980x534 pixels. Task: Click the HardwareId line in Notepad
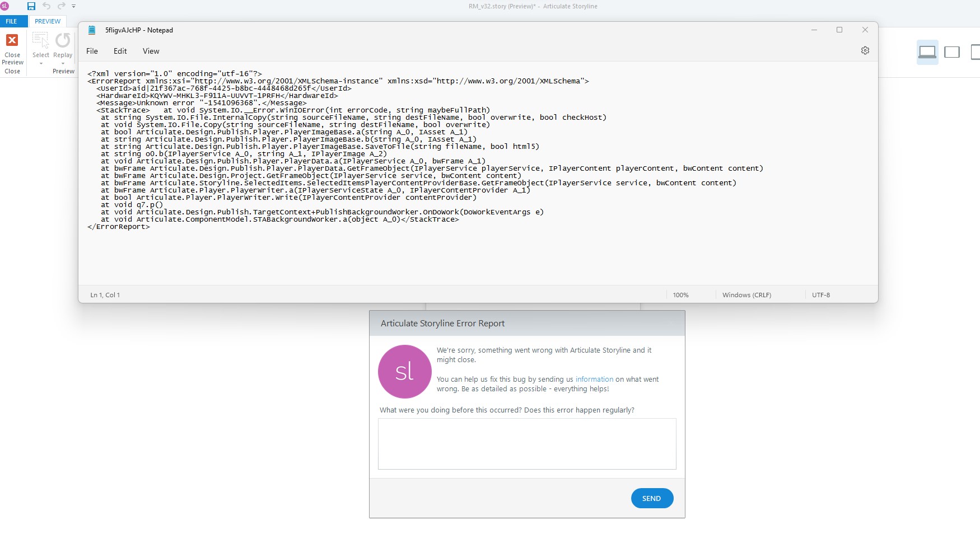tap(217, 96)
